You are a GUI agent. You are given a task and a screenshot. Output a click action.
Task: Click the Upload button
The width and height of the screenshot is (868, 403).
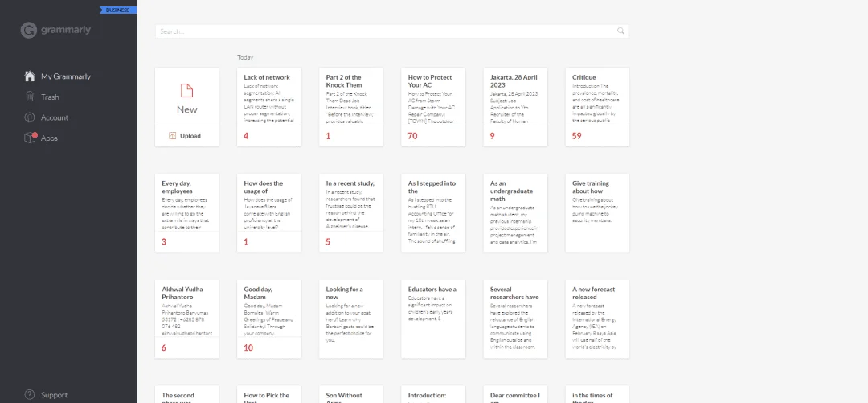click(x=187, y=136)
